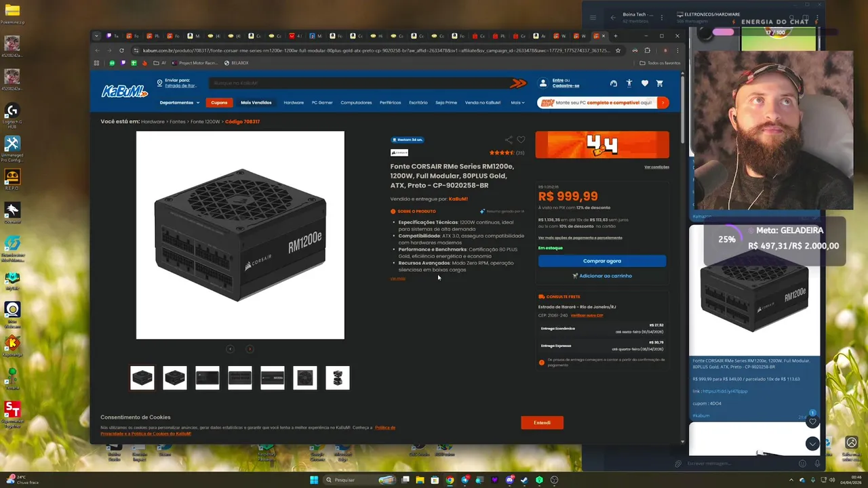Share the product using share icon

[509, 140]
